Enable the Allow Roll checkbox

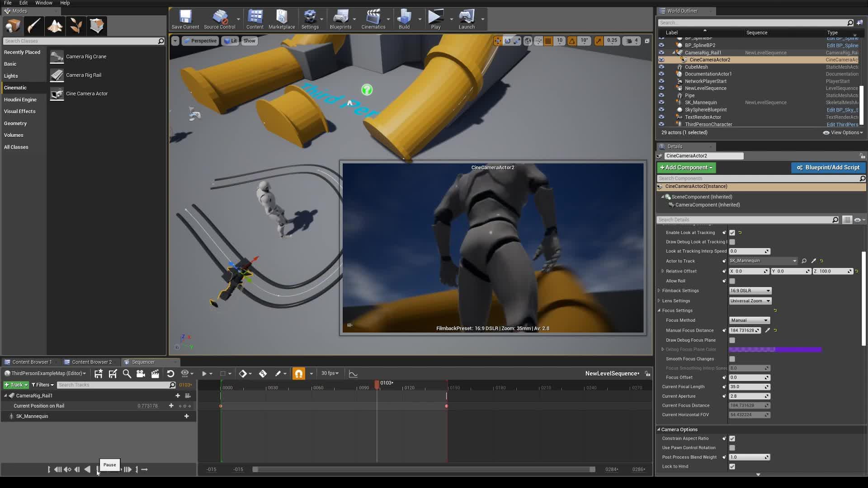[x=732, y=281]
